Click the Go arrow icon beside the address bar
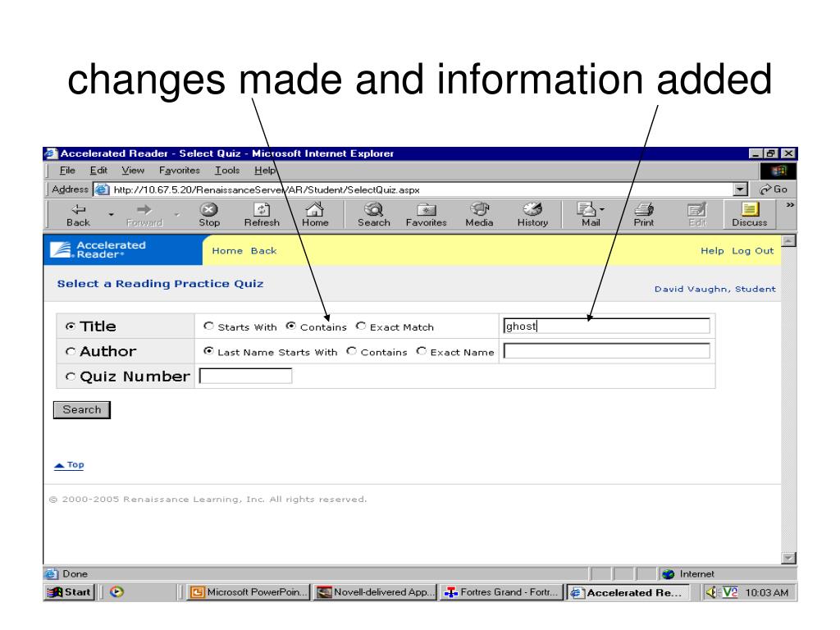 (765, 189)
